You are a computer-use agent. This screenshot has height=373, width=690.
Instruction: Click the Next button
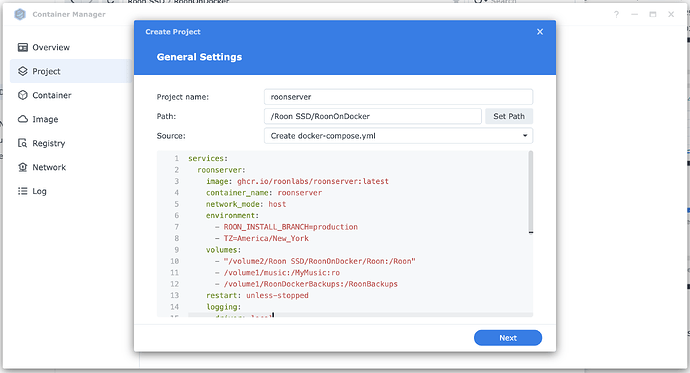tap(508, 338)
